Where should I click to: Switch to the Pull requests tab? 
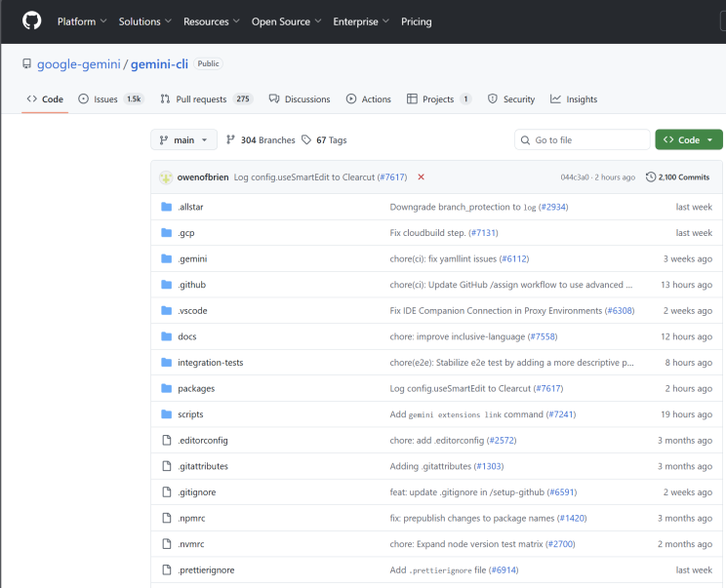207,99
